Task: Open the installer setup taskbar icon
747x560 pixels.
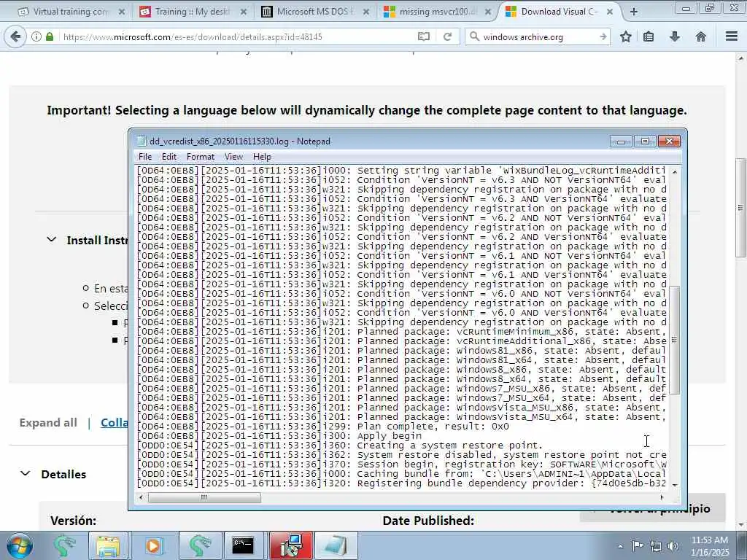Action: pos(291,545)
